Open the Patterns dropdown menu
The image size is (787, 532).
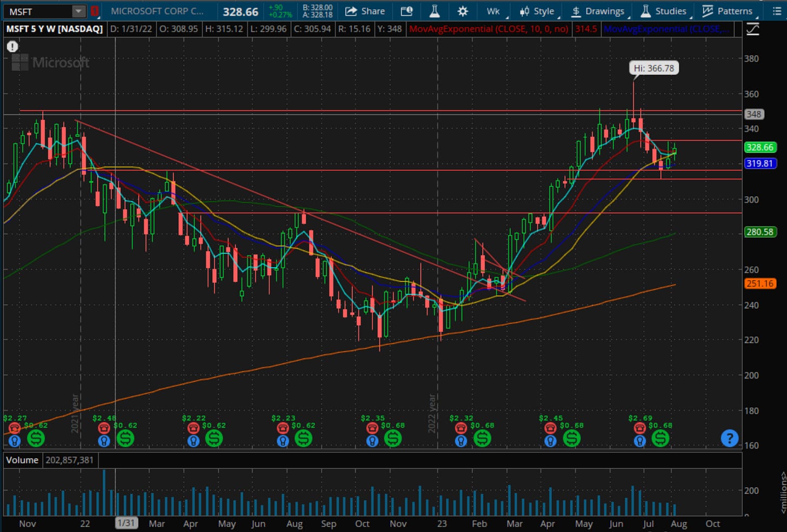click(x=727, y=11)
